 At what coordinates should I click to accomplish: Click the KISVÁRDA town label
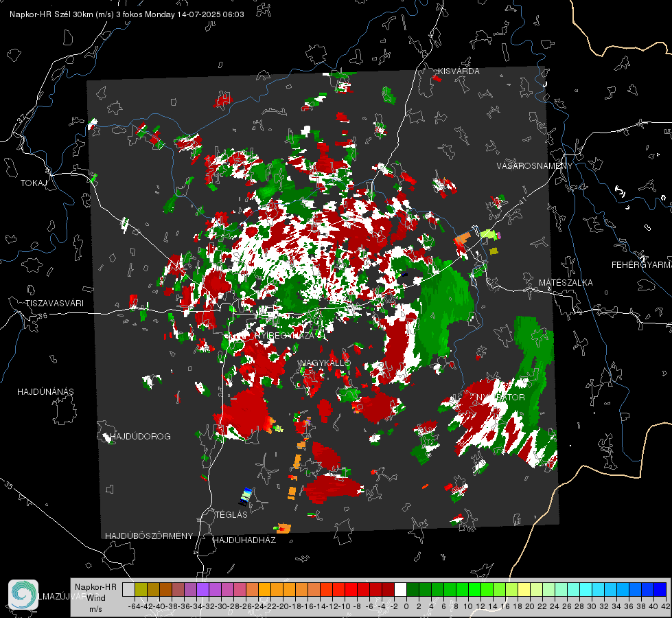click(459, 71)
